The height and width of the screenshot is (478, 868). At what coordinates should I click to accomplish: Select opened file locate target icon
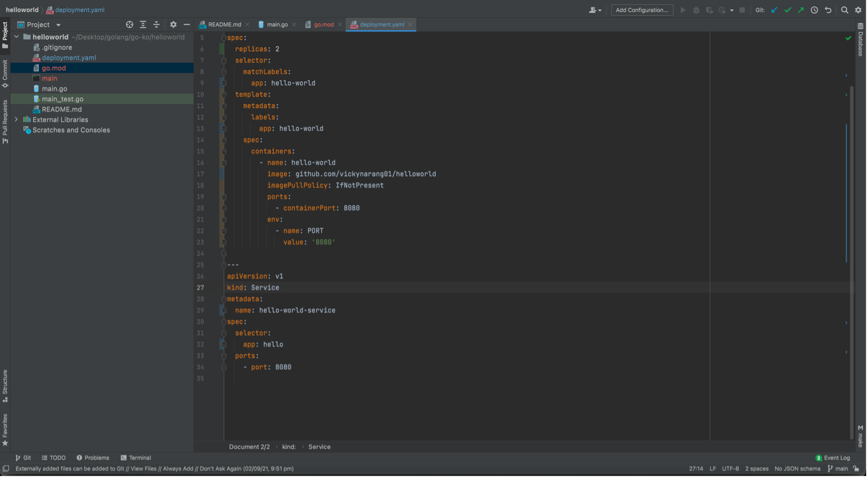[x=129, y=25]
